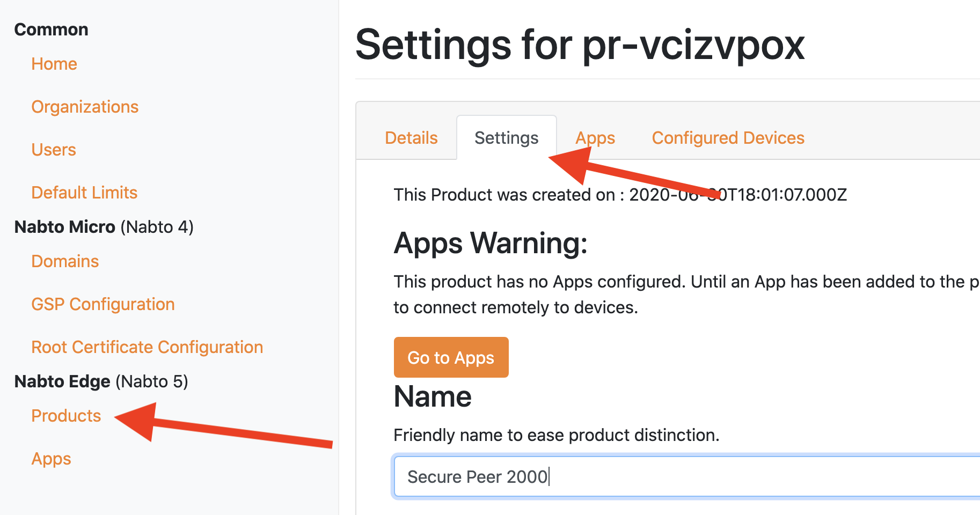
Task: Click the product creation timestamp text
Action: (x=620, y=195)
